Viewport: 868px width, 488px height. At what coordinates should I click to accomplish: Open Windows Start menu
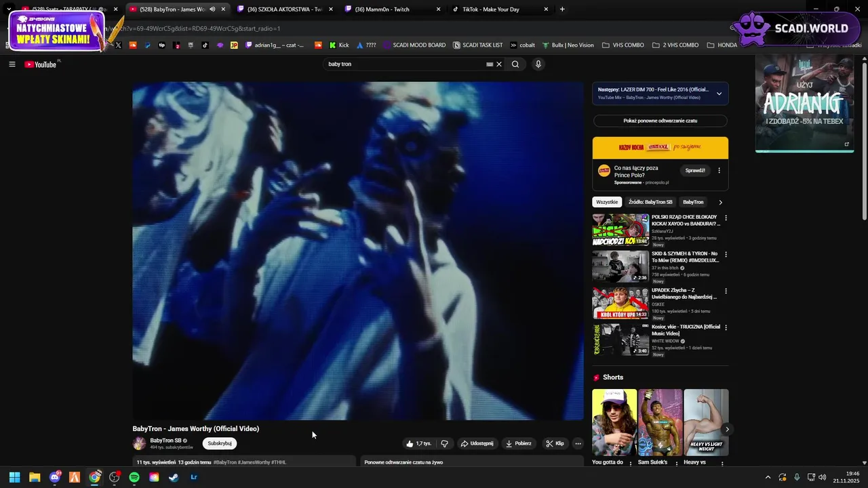(x=14, y=477)
